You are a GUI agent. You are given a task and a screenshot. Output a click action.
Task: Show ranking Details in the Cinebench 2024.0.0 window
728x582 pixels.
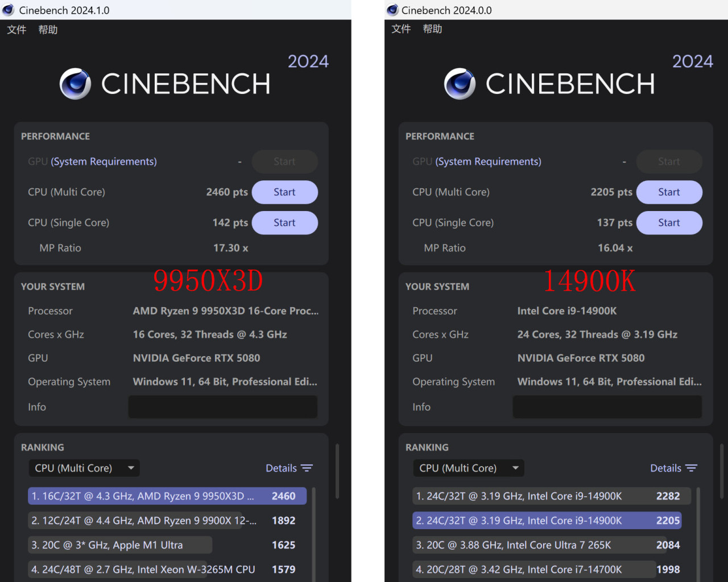point(673,468)
